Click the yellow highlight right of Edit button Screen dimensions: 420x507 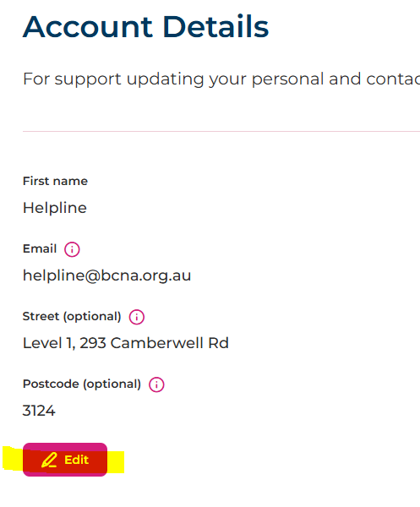[x=116, y=461]
